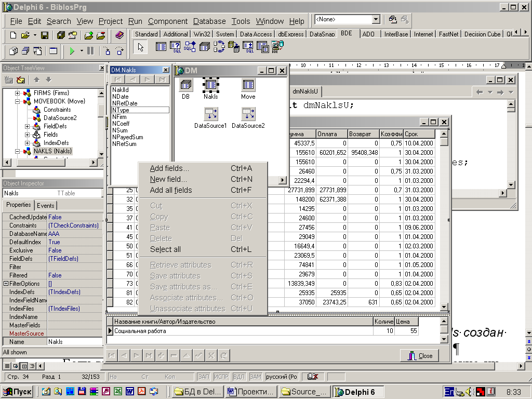532x399 pixels.
Task: Open the <None> desktop combo box
Action: (376, 20)
